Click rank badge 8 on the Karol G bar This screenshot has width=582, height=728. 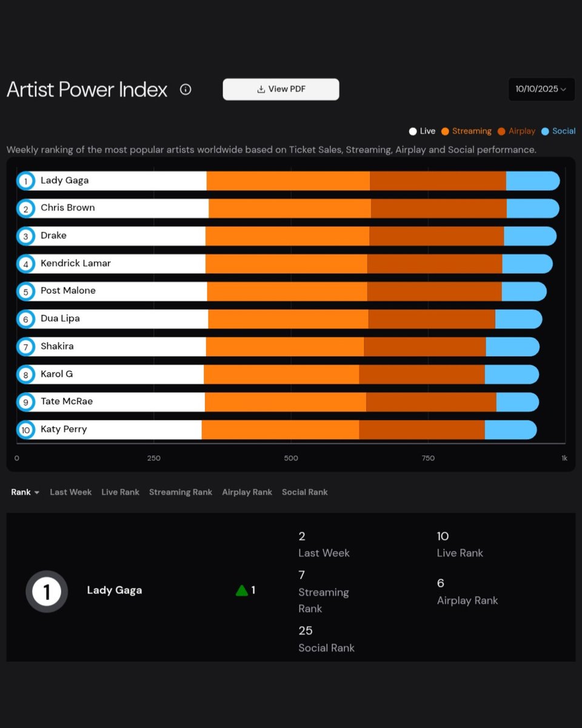pyautogui.click(x=25, y=374)
